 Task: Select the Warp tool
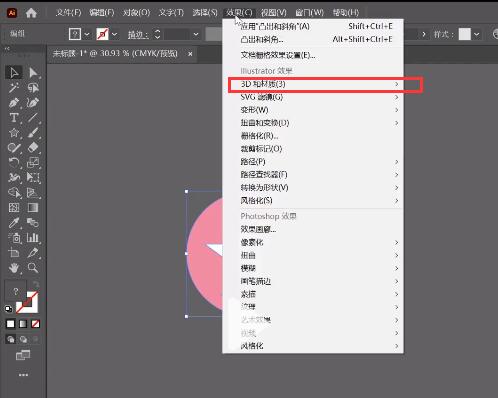14,177
